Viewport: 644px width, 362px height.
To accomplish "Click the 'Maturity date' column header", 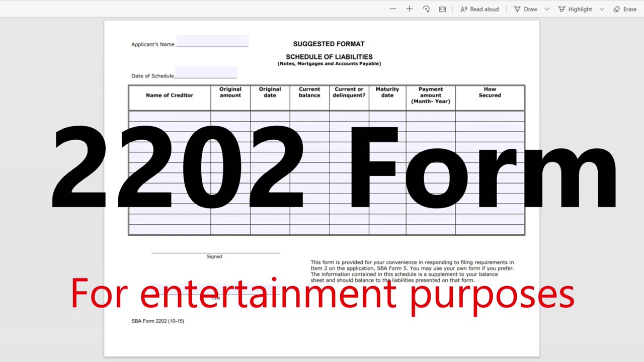I will click(x=387, y=92).
